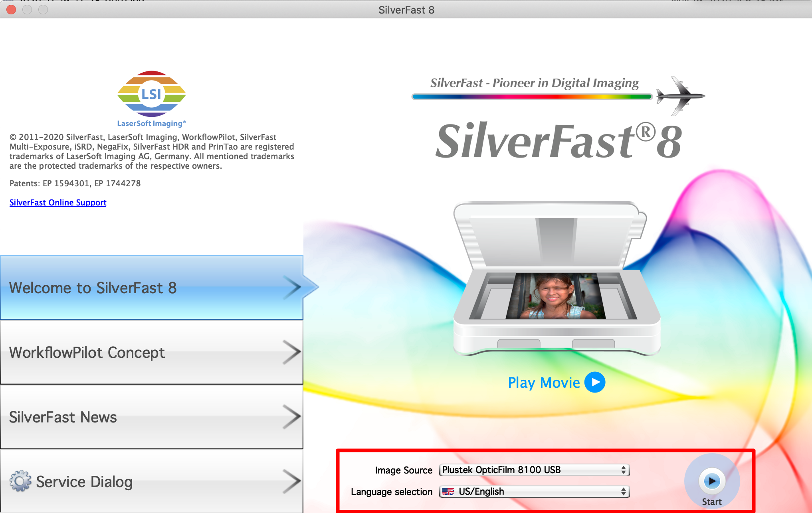This screenshot has width=812, height=513.
Task: Click the Service Dialog gear icon
Action: [x=20, y=481]
